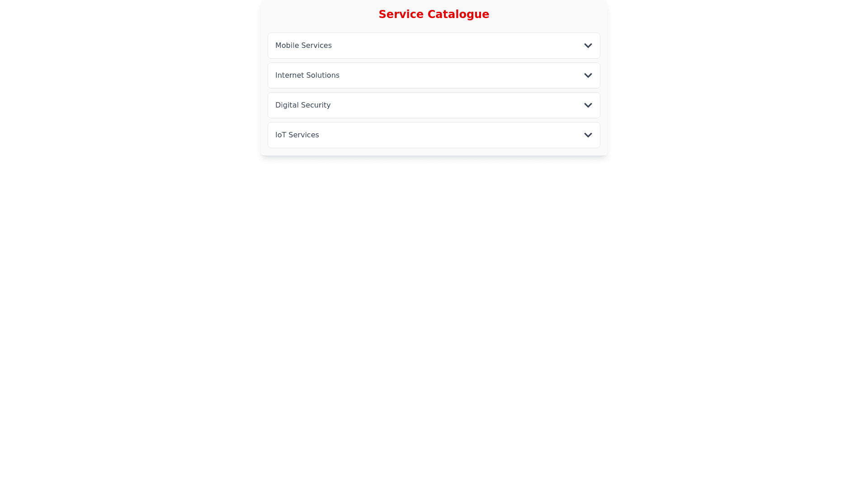Viewport: 868px width, 488px height.
Task: Toggle the Digital Security dropdown arrow
Action: coord(588,105)
